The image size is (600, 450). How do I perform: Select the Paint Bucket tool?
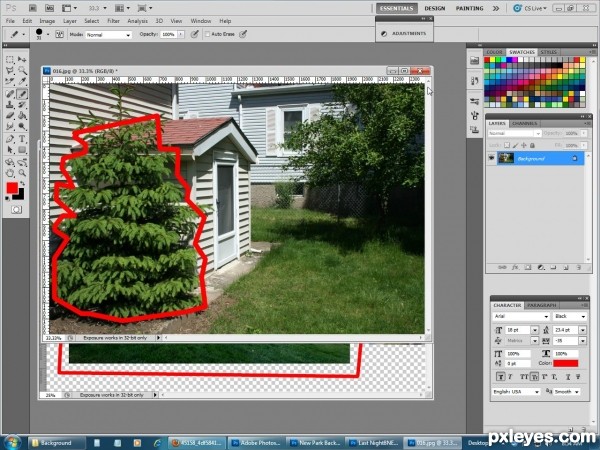(22, 115)
